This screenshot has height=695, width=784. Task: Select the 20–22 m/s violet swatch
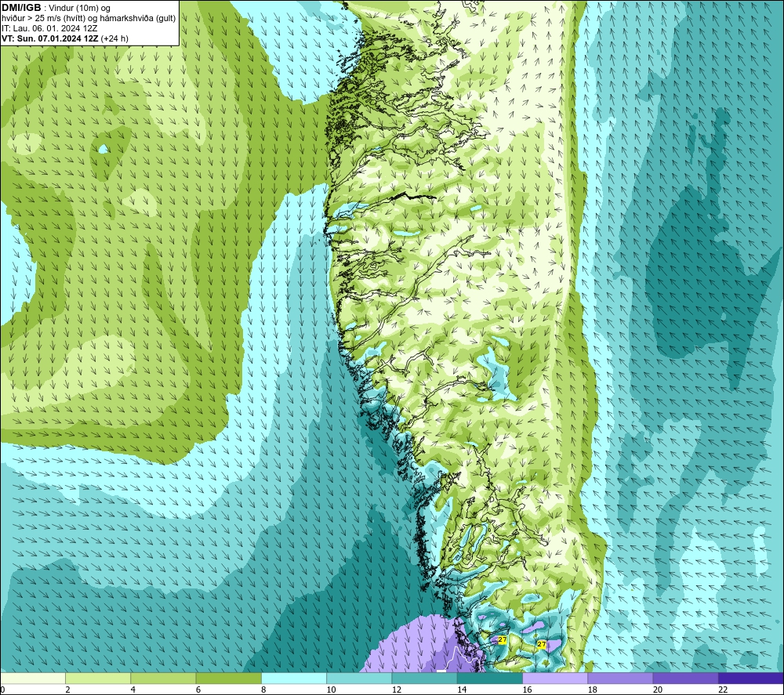pyautogui.click(x=685, y=678)
